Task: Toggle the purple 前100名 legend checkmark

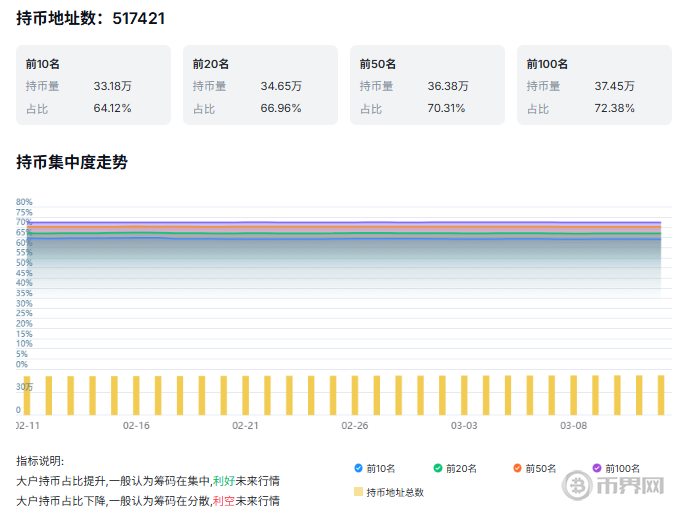Action: [597, 468]
